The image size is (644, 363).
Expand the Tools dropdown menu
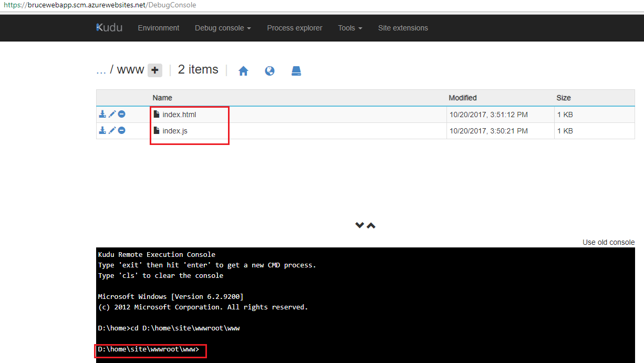pos(350,28)
